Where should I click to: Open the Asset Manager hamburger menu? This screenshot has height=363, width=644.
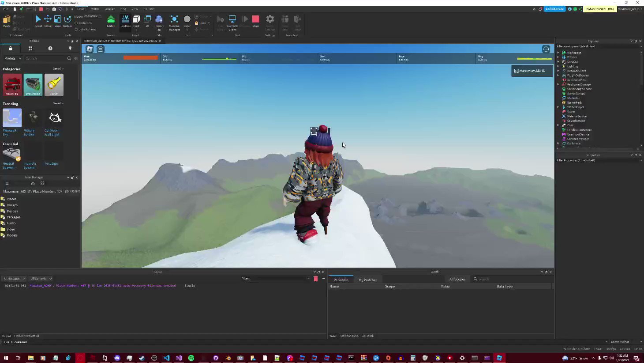7,183
